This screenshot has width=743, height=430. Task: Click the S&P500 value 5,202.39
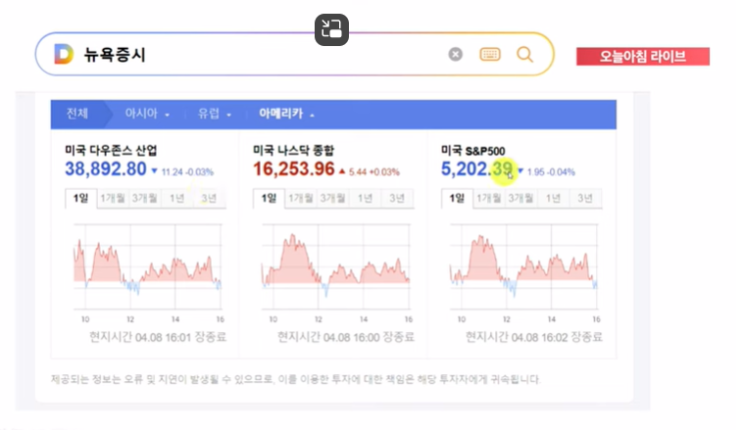point(477,169)
